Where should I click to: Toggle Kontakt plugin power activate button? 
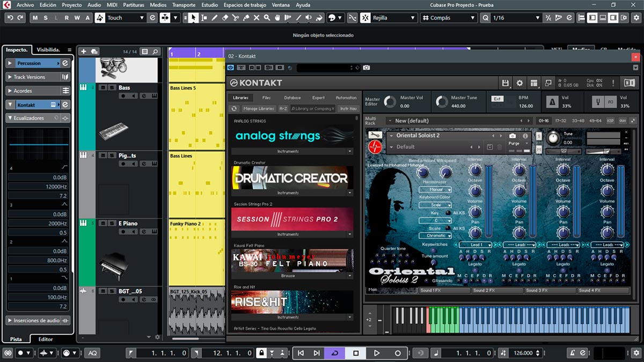pyautogui.click(x=231, y=68)
